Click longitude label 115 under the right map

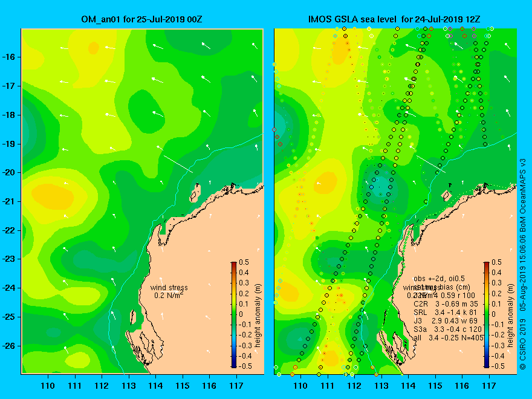pyautogui.click(x=435, y=386)
